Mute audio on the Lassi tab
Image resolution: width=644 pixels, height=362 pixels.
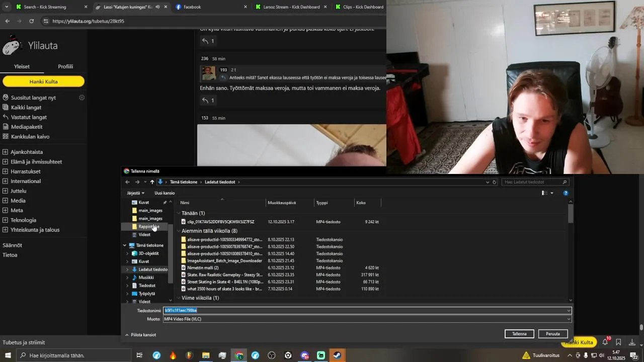pyautogui.click(x=157, y=7)
